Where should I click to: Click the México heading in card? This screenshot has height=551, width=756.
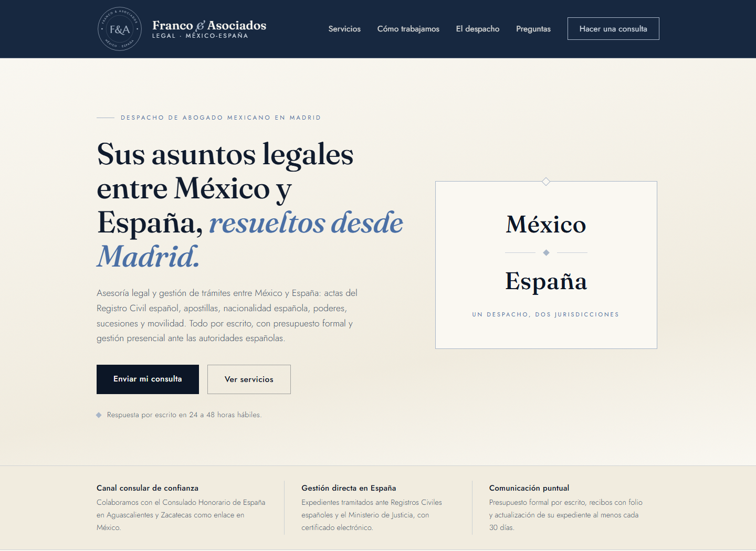point(546,225)
